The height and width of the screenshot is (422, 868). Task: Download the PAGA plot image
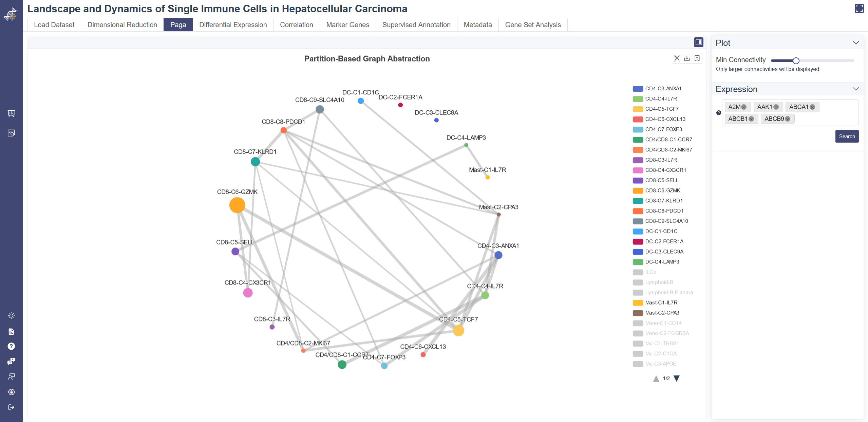click(x=687, y=58)
